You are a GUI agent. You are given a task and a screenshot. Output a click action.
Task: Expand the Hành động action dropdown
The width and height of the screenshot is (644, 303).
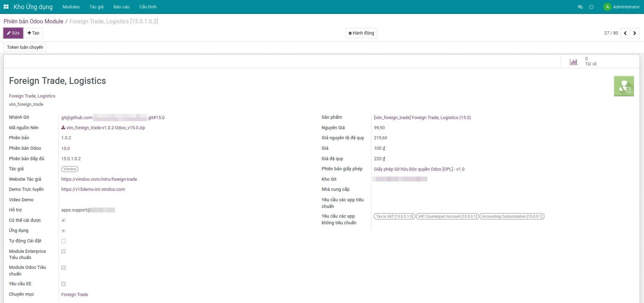[x=361, y=33]
